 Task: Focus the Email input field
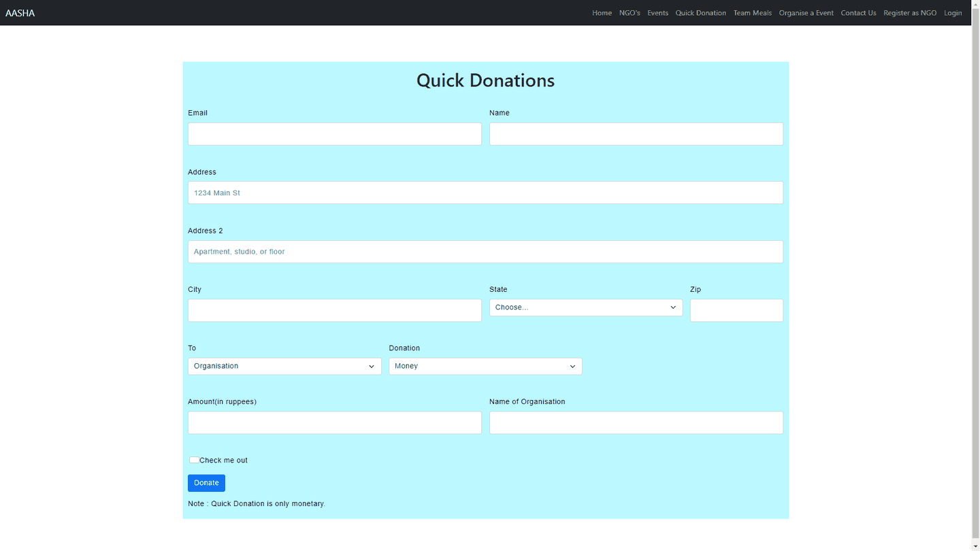click(x=335, y=134)
